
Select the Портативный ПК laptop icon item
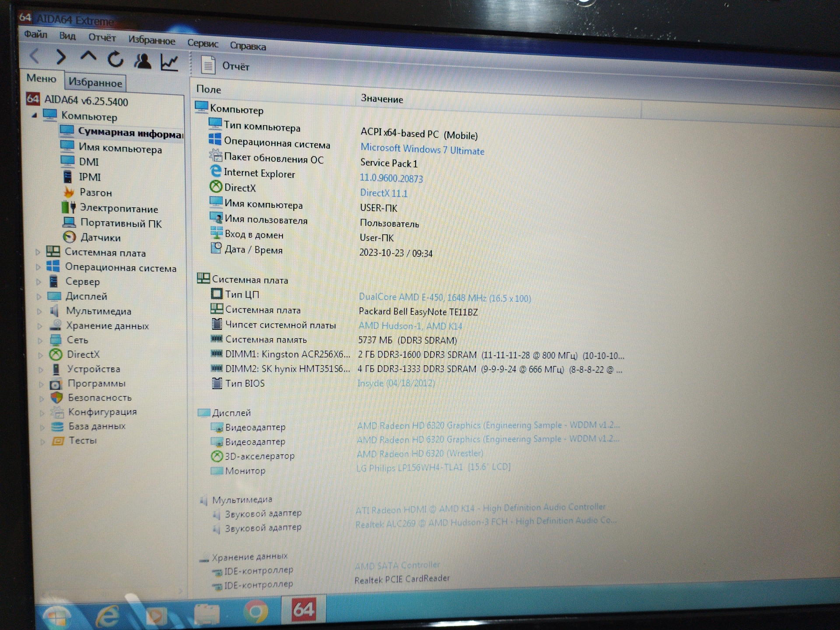click(x=69, y=222)
